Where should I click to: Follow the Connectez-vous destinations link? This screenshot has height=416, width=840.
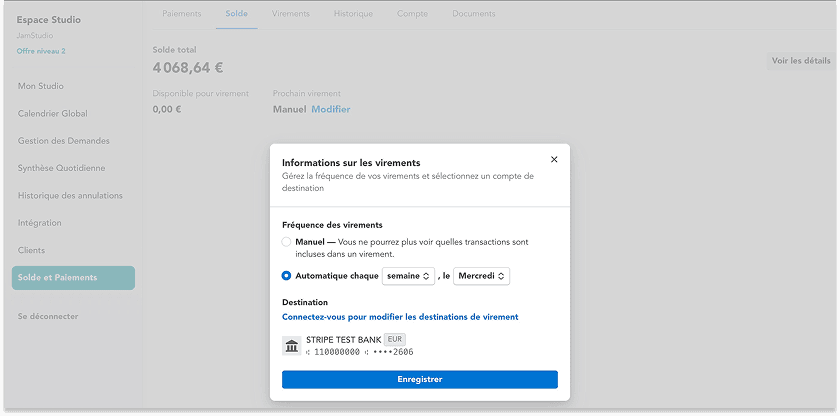pos(400,317)
